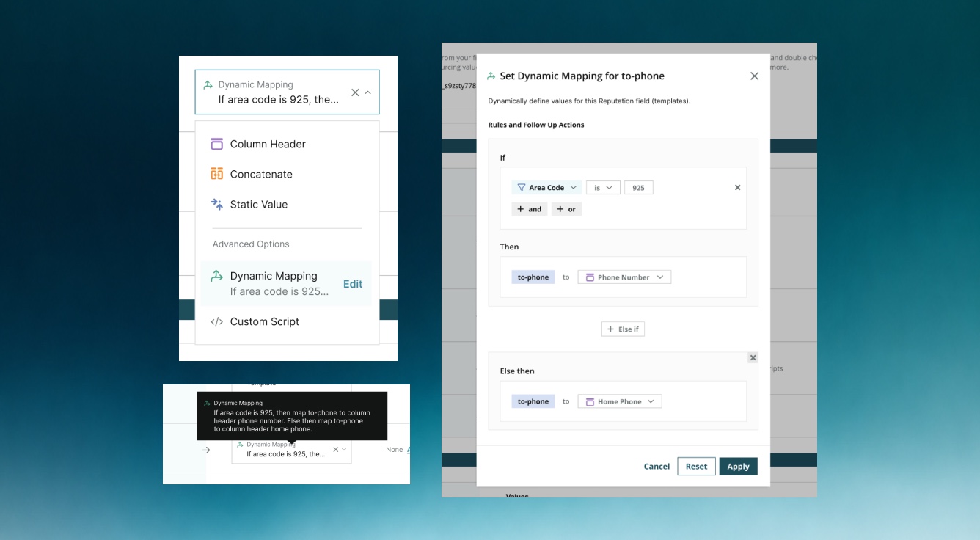Choose the Static Value mapping option

(287, 204)
